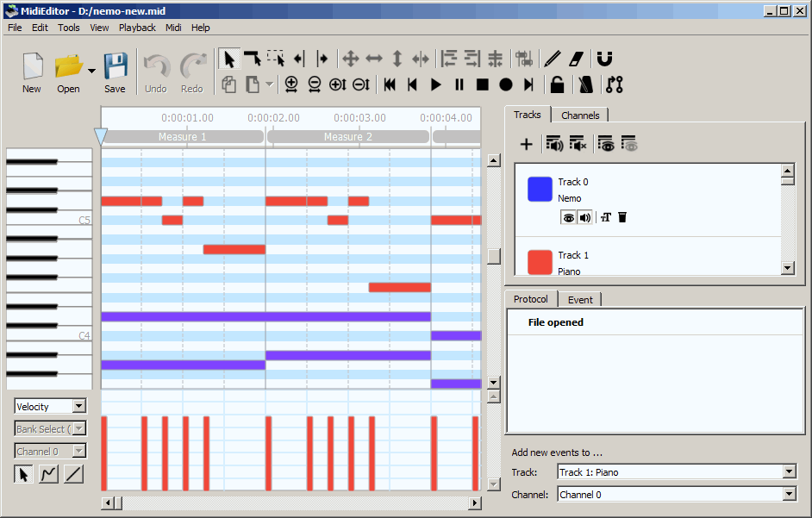Open the File menu

pyautogui.click(x=15, y=28)
